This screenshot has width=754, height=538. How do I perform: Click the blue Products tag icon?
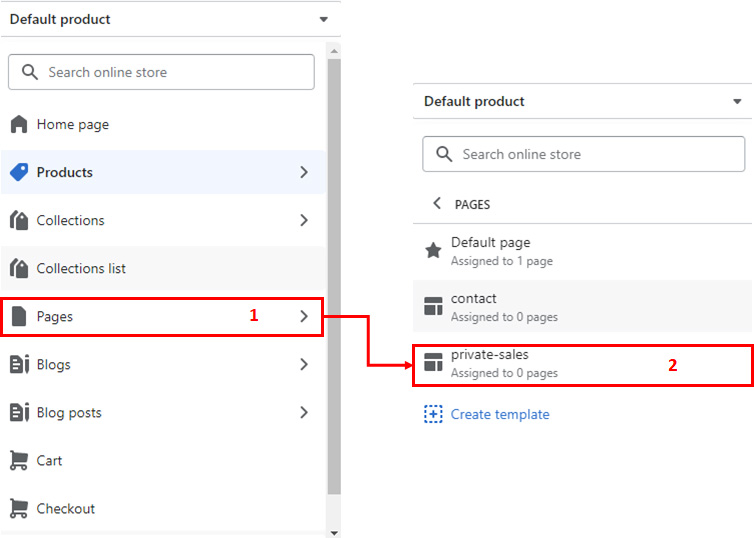19,172
